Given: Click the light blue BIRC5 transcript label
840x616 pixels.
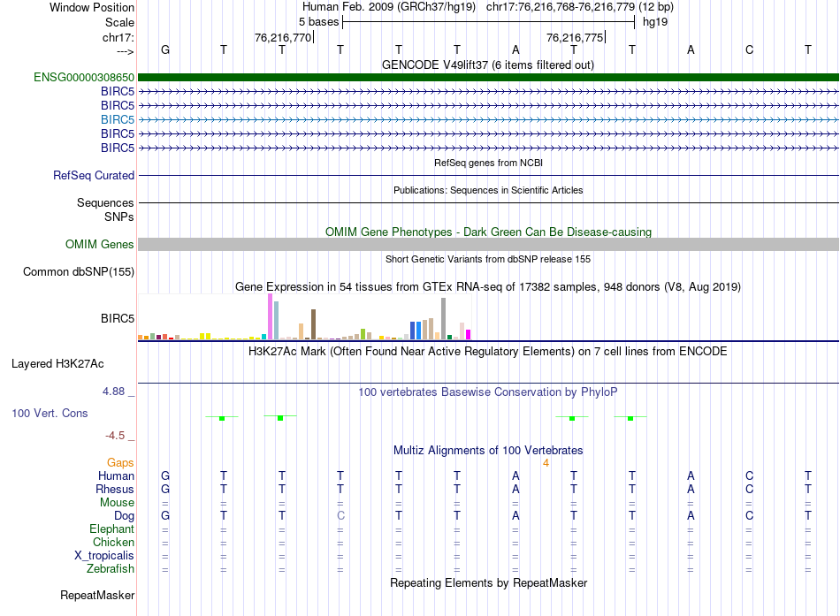Looking at the screenshot, I should pos(118,119).
